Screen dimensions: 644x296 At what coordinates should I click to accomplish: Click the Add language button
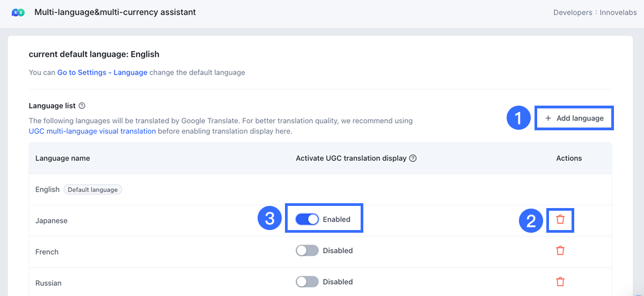pyautogui.click(x=574, y=119)
